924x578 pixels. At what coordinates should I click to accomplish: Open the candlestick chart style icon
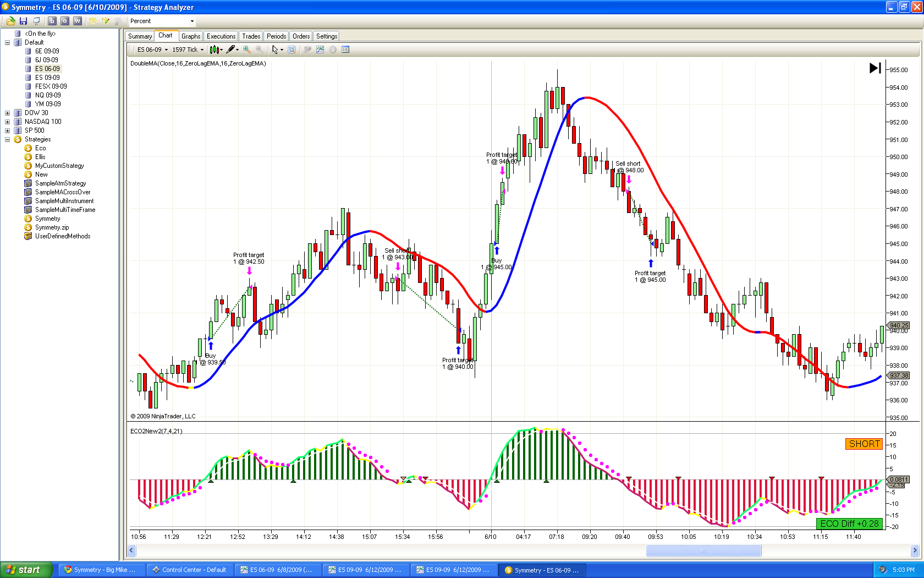[215, 50]
